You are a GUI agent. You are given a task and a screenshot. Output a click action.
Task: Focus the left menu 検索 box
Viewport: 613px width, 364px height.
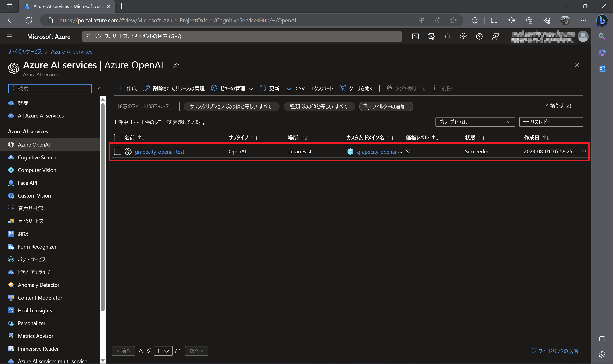[x=50, y=88]
